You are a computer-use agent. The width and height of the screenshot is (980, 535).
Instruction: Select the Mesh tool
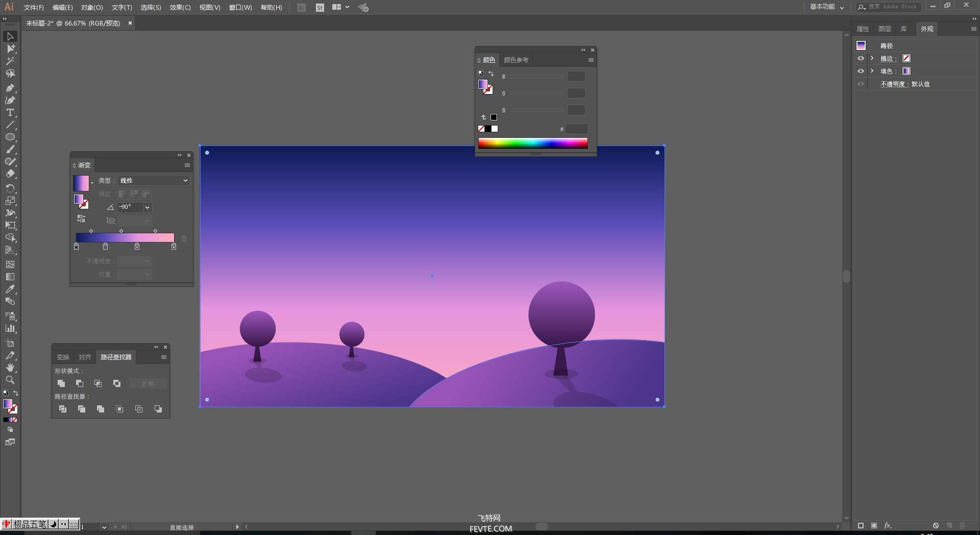point(10,264)
